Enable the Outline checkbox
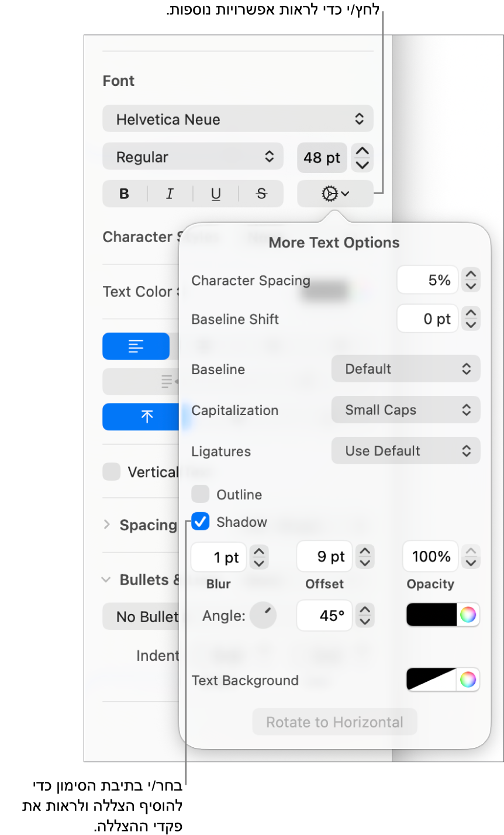This screenshot has width=504, height=835. 201,494
